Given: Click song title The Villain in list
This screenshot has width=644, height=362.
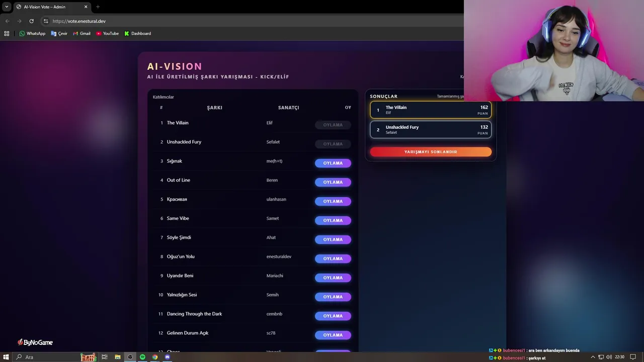Looking at the screenshot, I should (178, 123).
